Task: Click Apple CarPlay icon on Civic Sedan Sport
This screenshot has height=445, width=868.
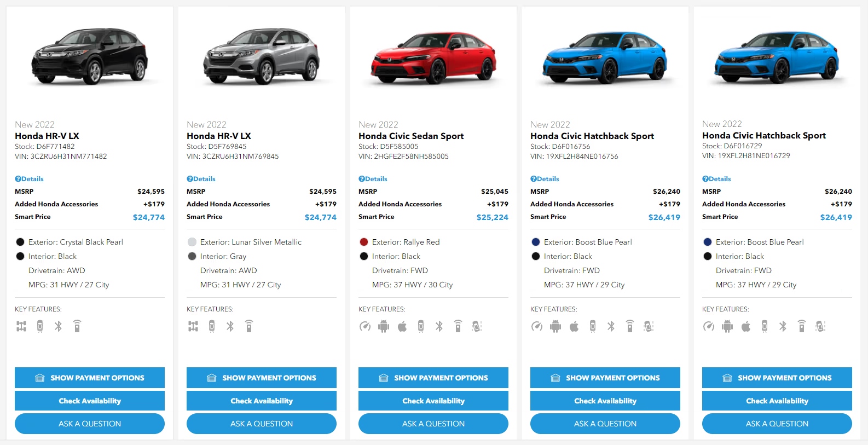Action: coord(402,327)
